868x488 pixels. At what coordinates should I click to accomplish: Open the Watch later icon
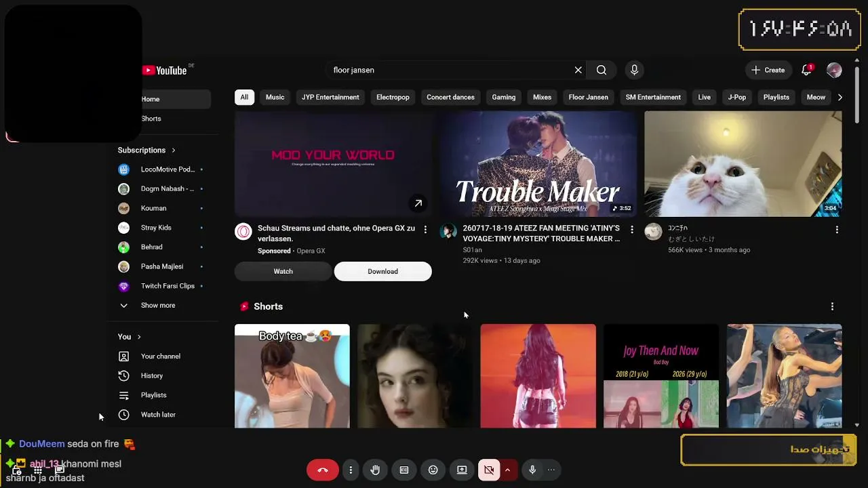(123, 415)
